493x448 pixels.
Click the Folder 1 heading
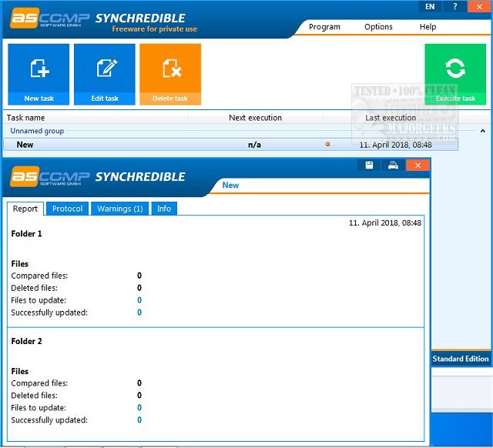26,234
